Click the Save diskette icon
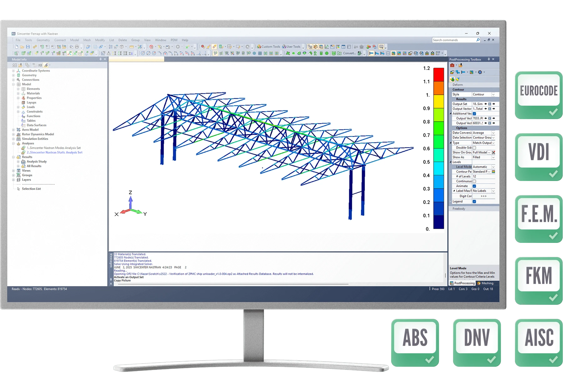Screen dimensions: 574x392 click(28, 47)
